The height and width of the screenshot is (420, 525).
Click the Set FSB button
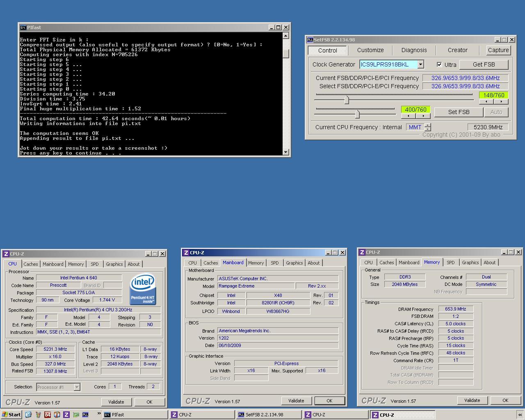coord(459,112)
